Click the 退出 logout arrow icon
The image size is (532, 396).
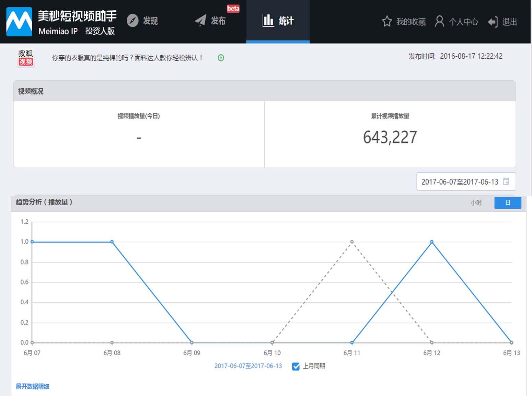tap(493, 22)
